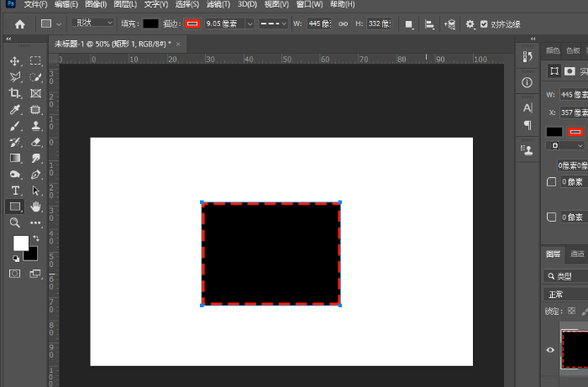Select the History Brush tool

click(x=15, y=142)
